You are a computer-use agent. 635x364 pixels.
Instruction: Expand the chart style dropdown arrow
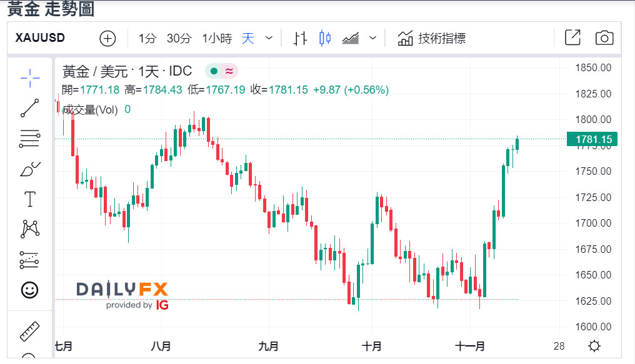[x=373, y=38]
